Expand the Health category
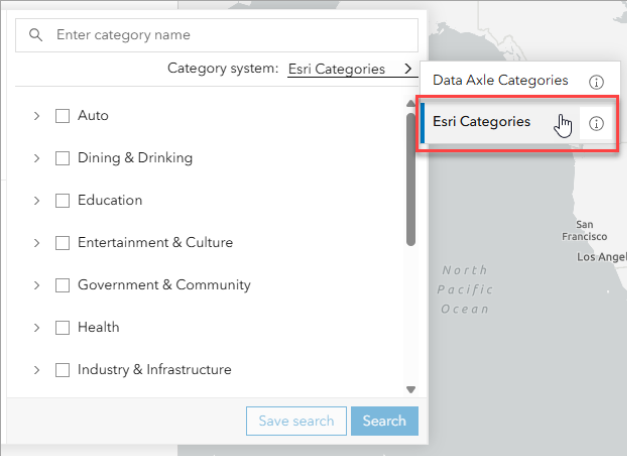 pos(37,328)
